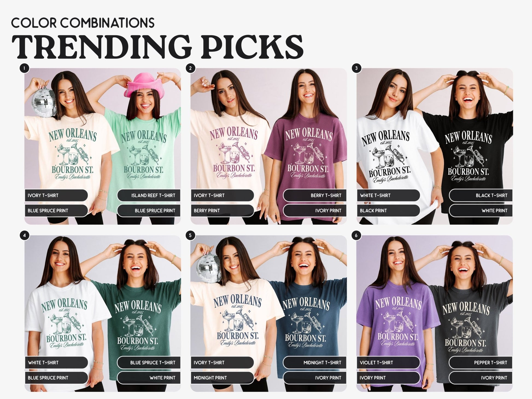This screenshot has height=399, width=532.
Task: Click the Violet T-Shirt label
Action: pos(388,363)
